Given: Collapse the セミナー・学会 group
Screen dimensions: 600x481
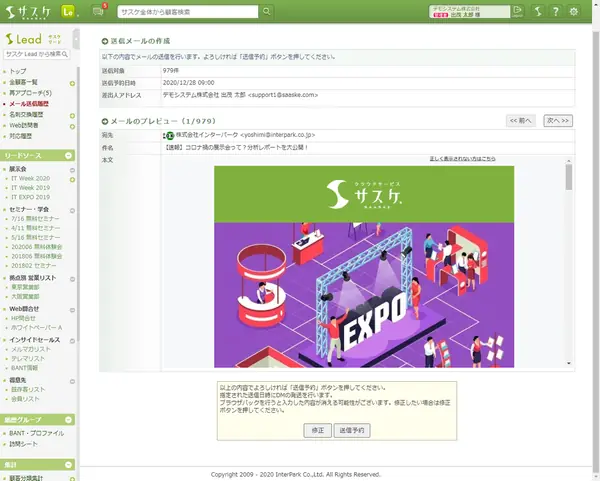Looking at the screenshot, I should tap(72, 209).
